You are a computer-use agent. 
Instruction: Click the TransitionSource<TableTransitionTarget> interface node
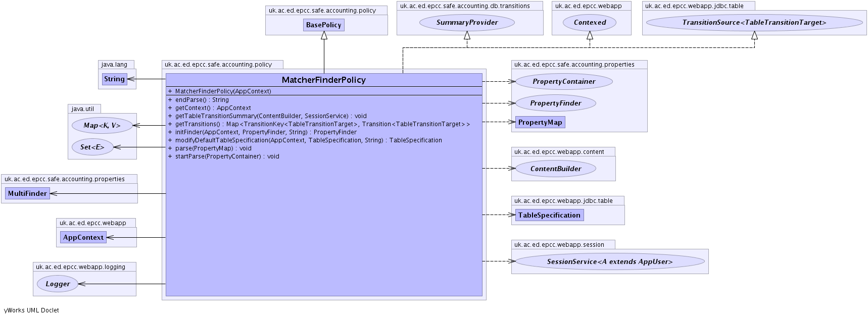click(x=754, y=22)
